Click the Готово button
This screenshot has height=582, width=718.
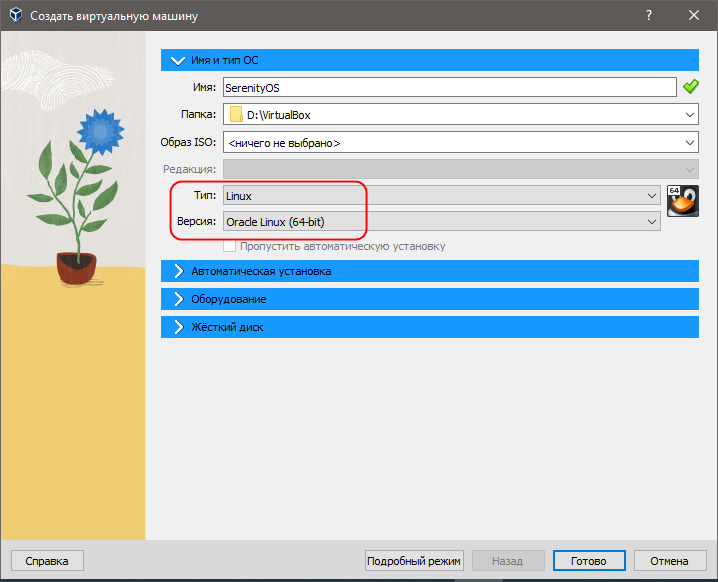pyautogui.click(x=589, y=561)
